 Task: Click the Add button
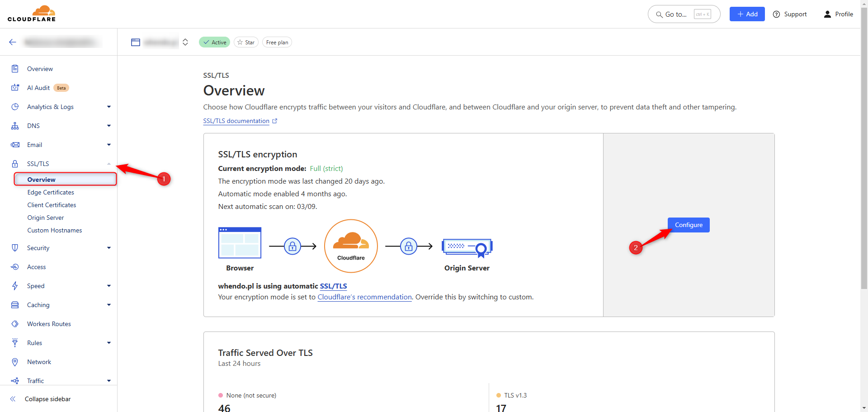pos(747,14)
